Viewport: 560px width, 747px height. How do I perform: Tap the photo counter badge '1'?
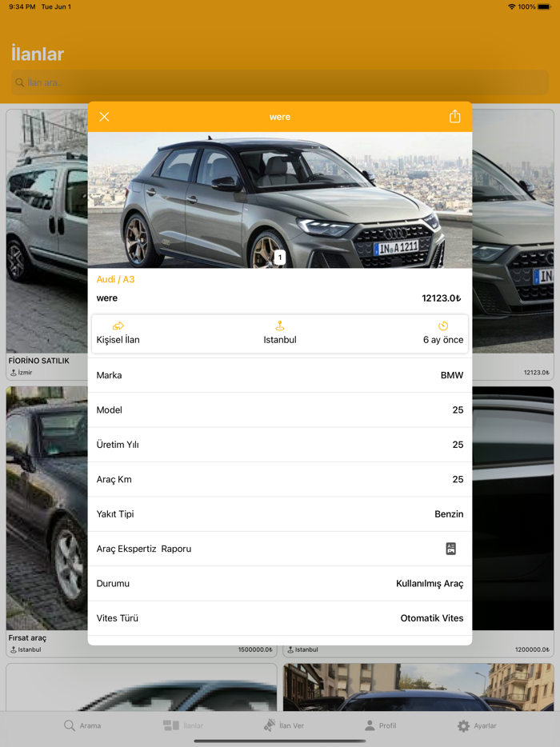tap(280, 258)
